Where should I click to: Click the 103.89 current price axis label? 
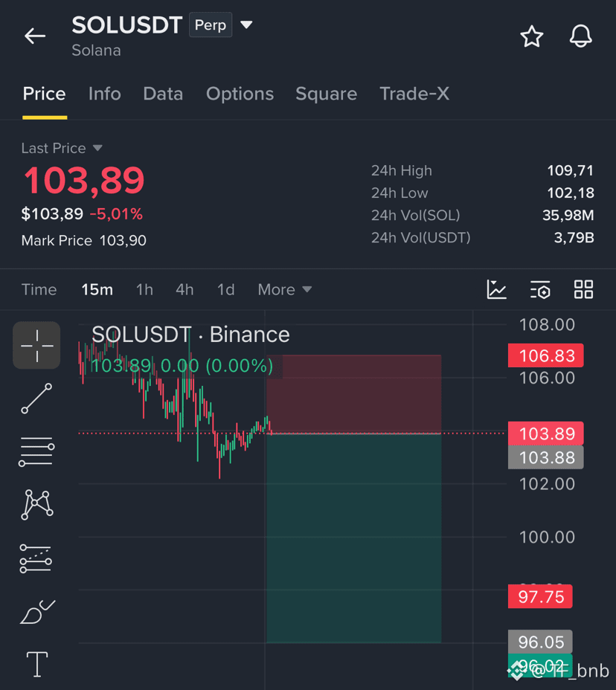[x=545, y=433]
